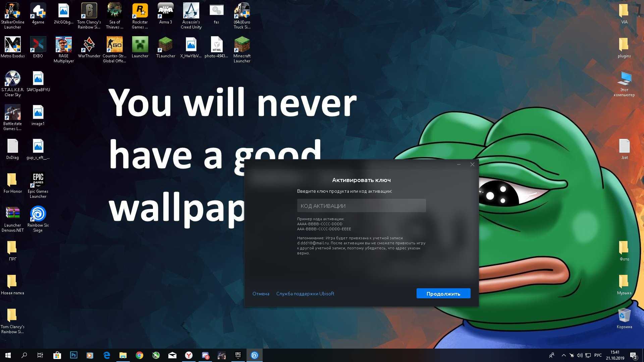Open Assassin's Creed Unity icon
Viewport: 644px width, 362px height.
pos(191,16)
